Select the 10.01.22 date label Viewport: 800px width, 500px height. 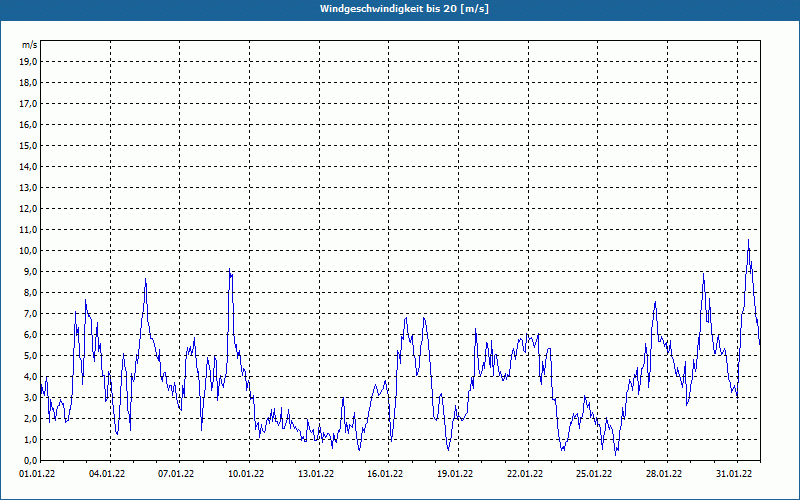coord(246,474)
